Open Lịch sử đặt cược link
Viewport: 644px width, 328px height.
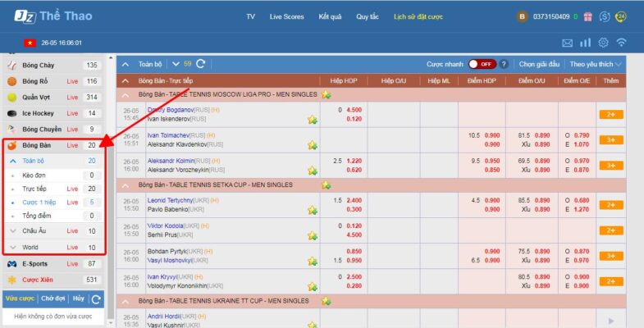[x=419, y=16]
